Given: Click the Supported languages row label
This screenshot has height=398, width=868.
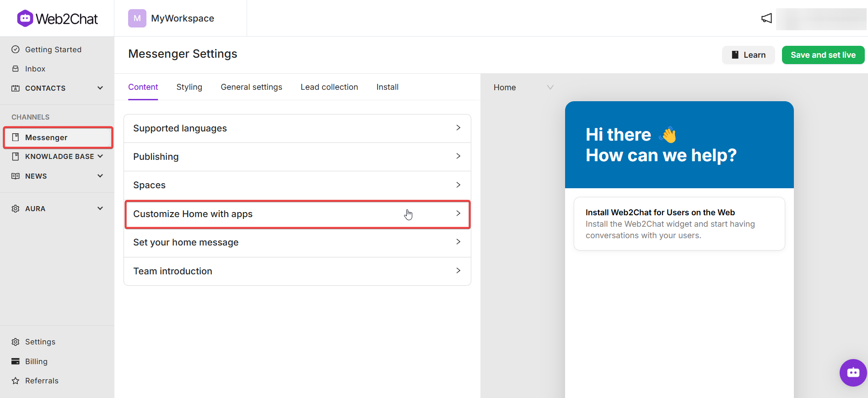Looking at the screenshot, I should tap(180, 128).
